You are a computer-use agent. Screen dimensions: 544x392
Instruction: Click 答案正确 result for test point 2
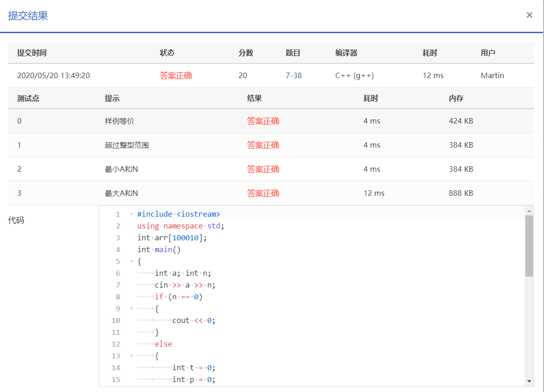(x=263, y=169)
